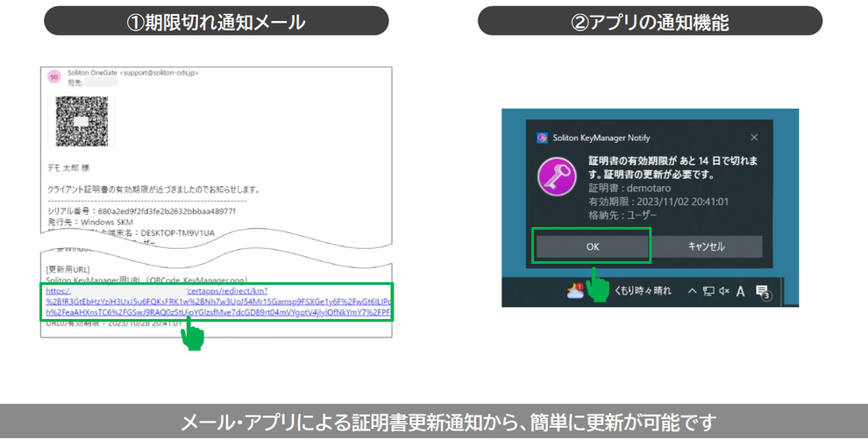The width and height of the screenshot is (868, 448).
Task: Click the Soliton KeyManager Notify title icon
Action: (542, 138)
